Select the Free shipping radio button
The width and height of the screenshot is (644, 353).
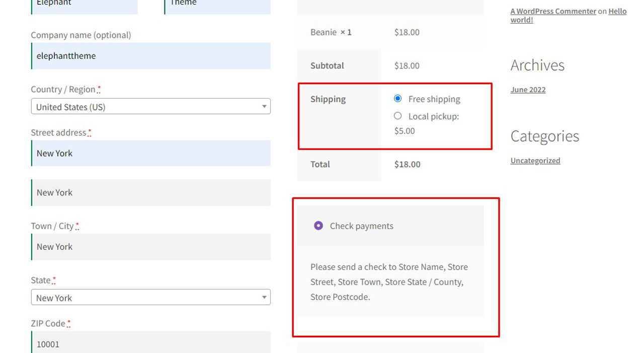[398, 99]
